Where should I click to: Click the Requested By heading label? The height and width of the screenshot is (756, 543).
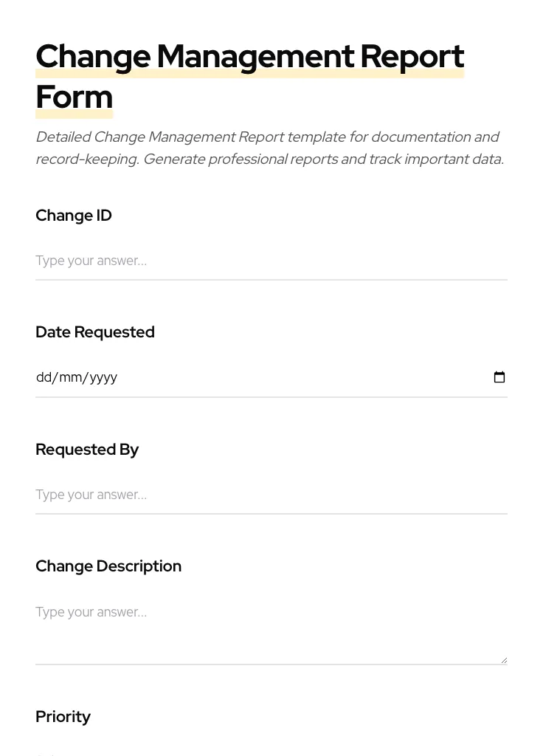87,450
